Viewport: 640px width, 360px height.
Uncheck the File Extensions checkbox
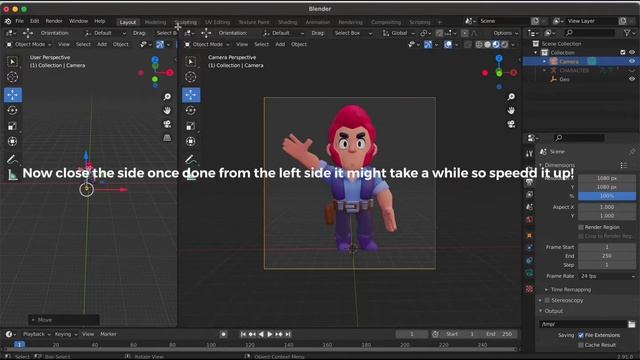[x=581, y=335]
